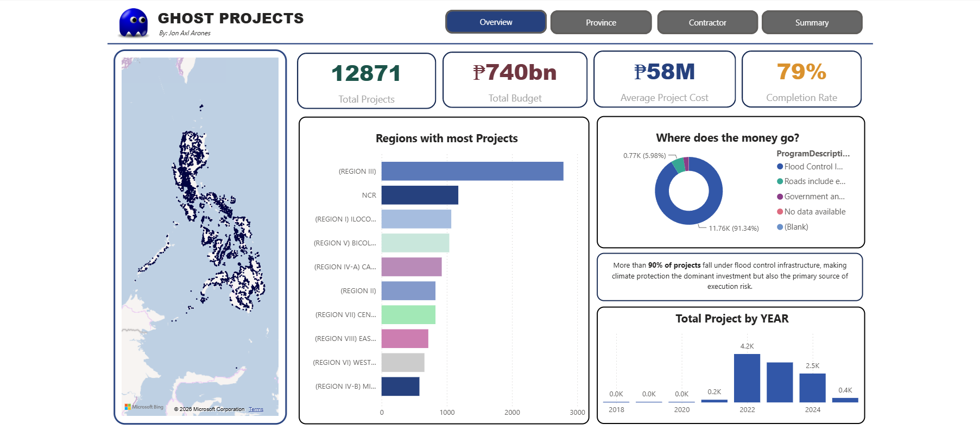Click Roads include legend color dot

pos(780,181)
